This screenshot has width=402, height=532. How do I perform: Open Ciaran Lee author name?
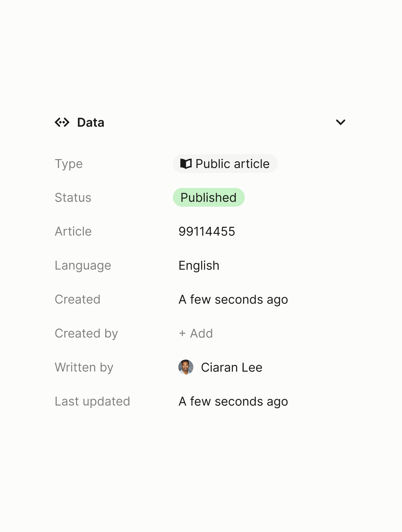(x=232, y=367)
